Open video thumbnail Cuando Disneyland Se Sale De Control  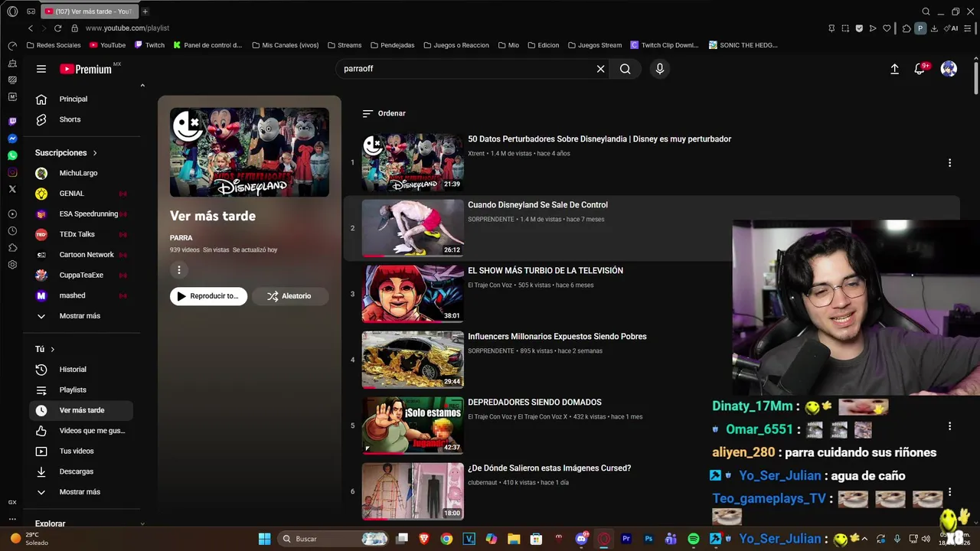(413, 228)
